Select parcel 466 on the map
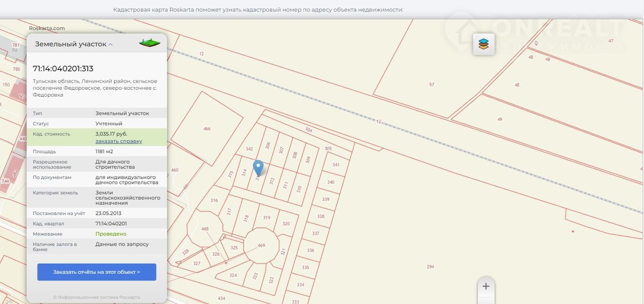This screenshot has height=304, width=644. tap(207, 129)
